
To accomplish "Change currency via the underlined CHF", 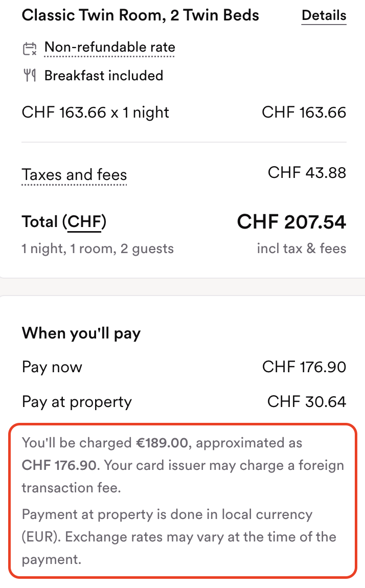I will pyautogui.click(x=84, y=221).
